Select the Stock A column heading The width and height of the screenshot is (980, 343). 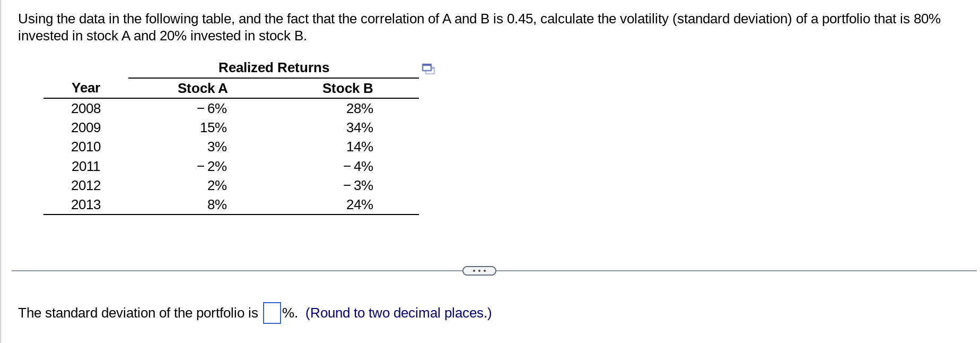pyautogui.click(x=202, y=88)
